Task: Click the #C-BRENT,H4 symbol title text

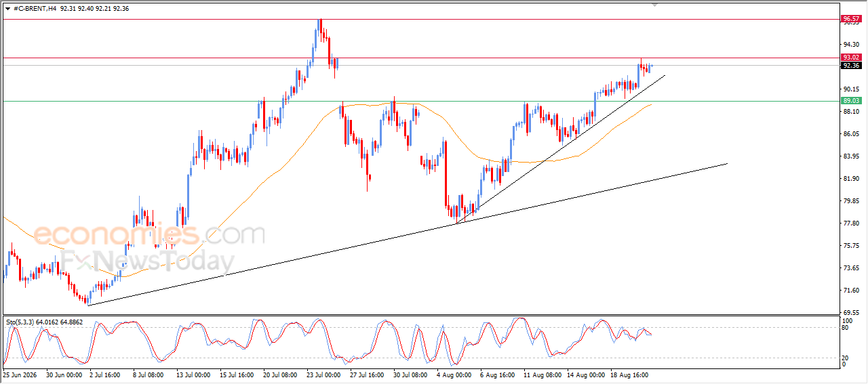Action: pos(35,8)
